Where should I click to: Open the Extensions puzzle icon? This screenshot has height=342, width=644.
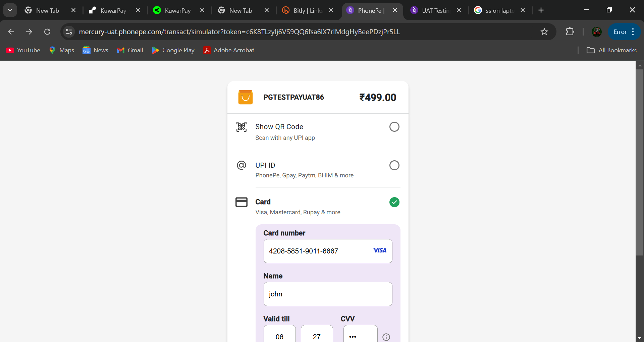click(x=570, y=32)
